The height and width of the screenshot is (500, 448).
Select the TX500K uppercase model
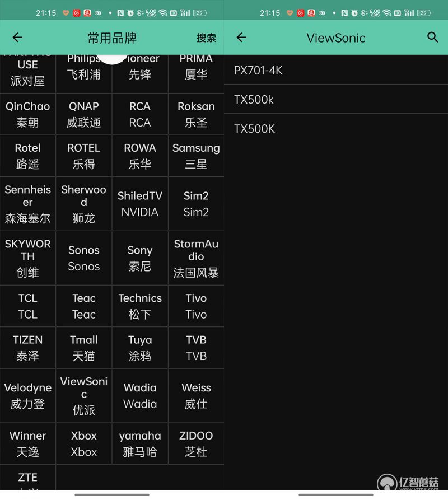(x=336, y=129)
